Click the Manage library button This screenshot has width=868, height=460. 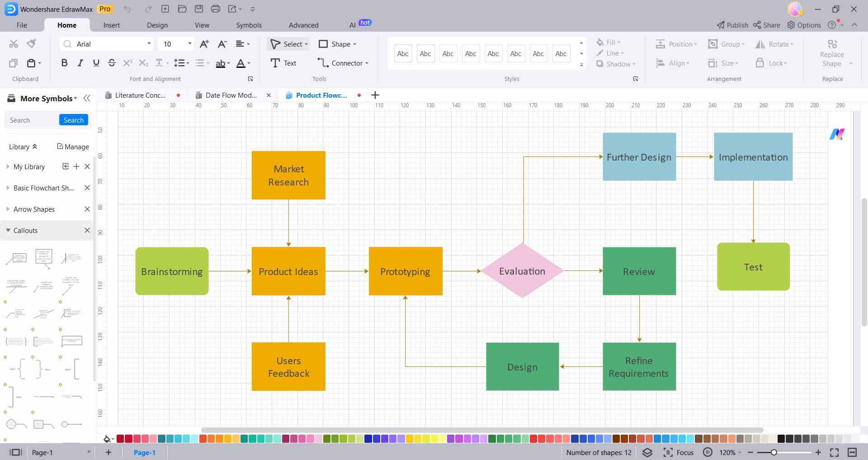coord(73,147)
